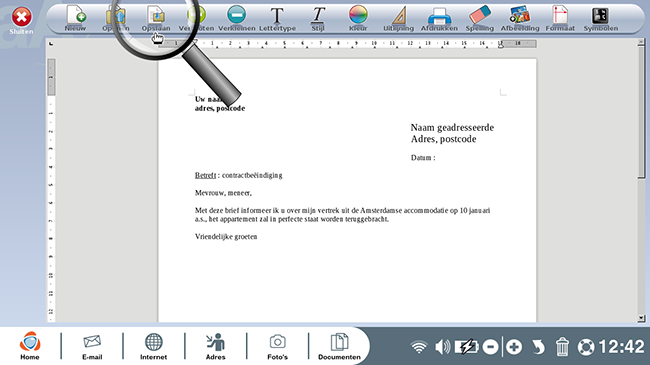The width and height of the screenshot is (650, 365).
Task: Open the Lettertype font tool
Action: (x=277, y=19)
